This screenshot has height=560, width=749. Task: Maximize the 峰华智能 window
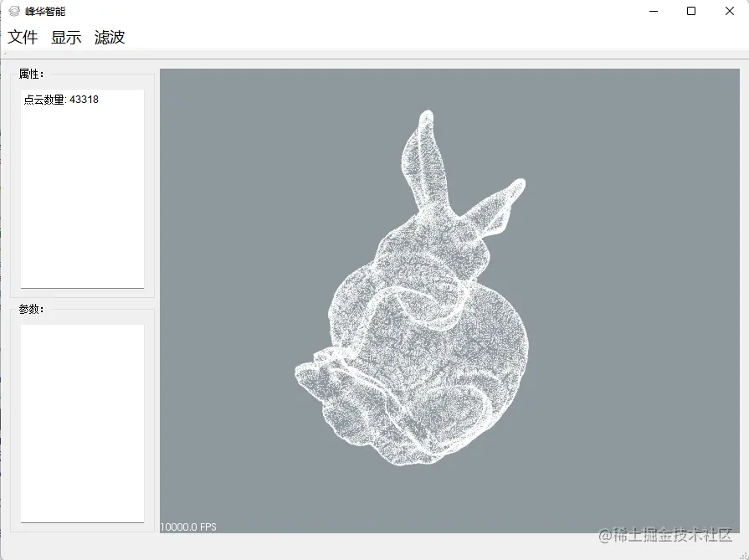pos(690,11)
